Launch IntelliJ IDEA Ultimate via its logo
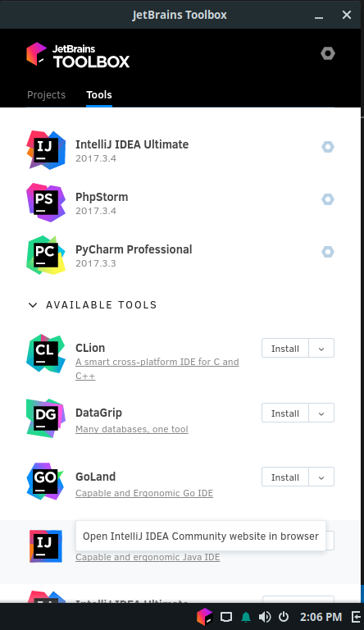The image size is (364, 630). click(46, 150)
